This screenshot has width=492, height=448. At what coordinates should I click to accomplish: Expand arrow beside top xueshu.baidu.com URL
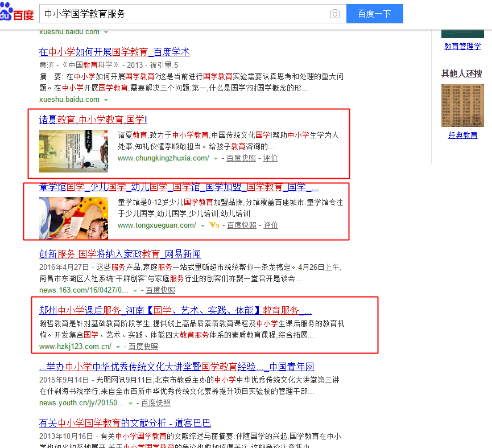pos(106,32)
